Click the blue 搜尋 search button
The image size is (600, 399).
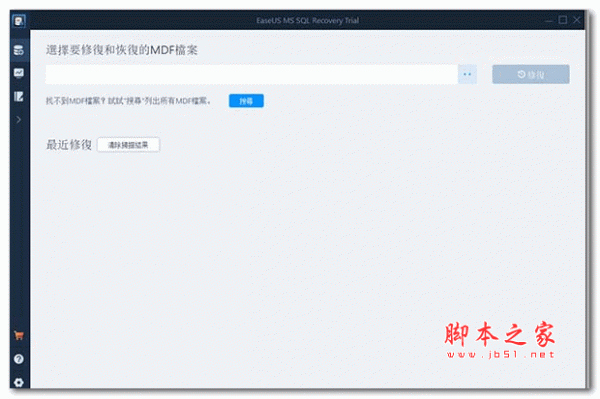[246, 101]
